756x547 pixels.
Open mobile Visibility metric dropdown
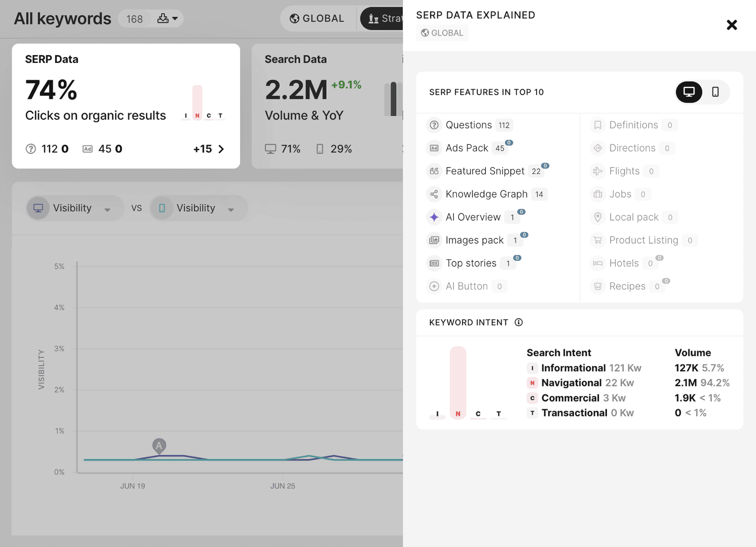[199, 208]
